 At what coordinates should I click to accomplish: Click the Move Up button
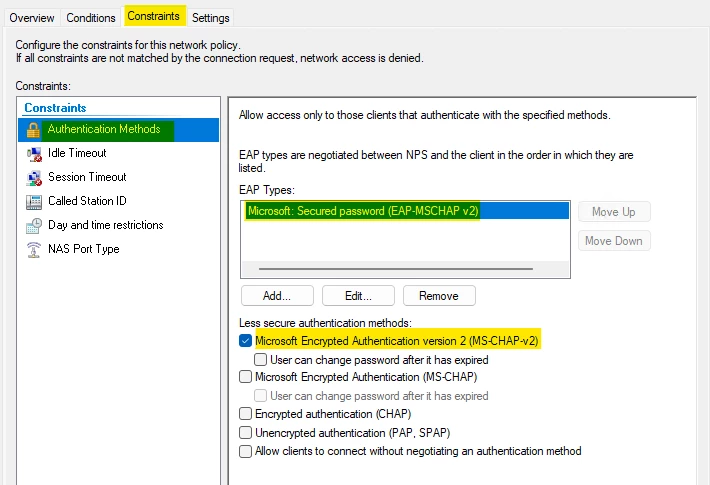(614, 212)
